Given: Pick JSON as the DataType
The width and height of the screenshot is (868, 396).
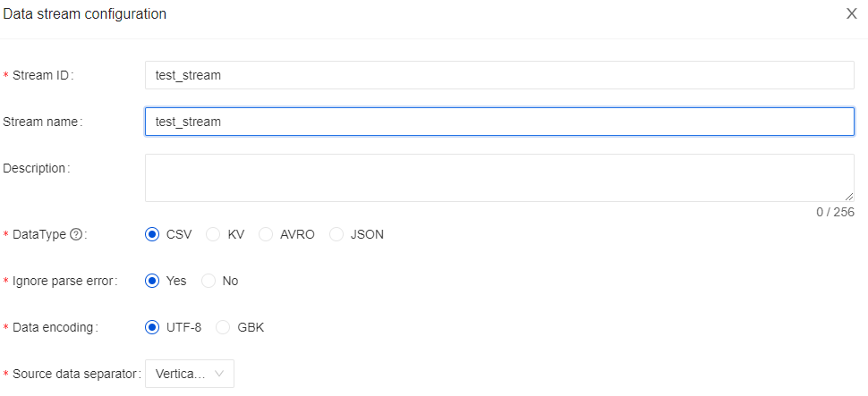Looking at the screenshot, I should [336, 234].
